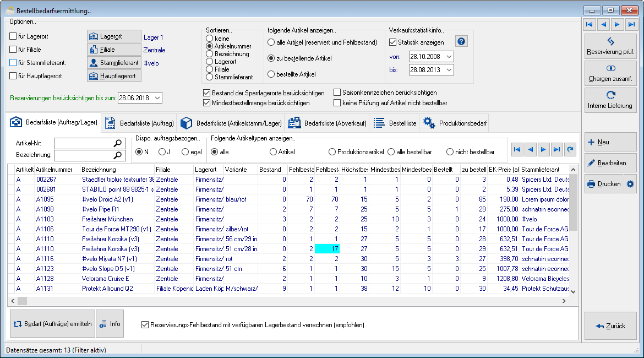Screen dimensions: 644x358
Task: Sort by Artikelnummer column header
Action: click(x=57, y=169)
